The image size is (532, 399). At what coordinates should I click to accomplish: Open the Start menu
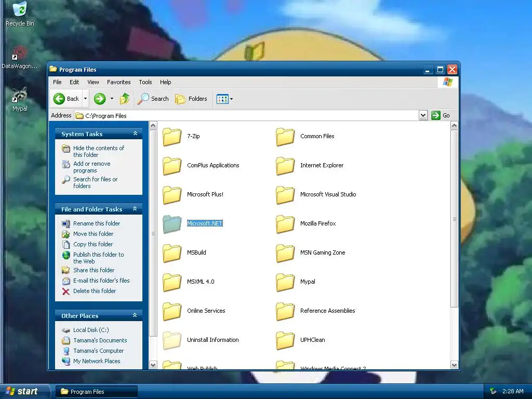tap(24, 391)
